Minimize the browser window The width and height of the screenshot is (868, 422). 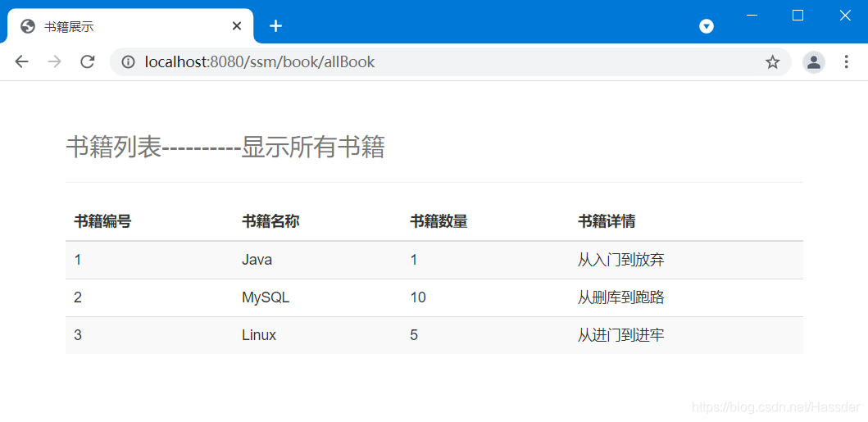[x=751, y=16]
